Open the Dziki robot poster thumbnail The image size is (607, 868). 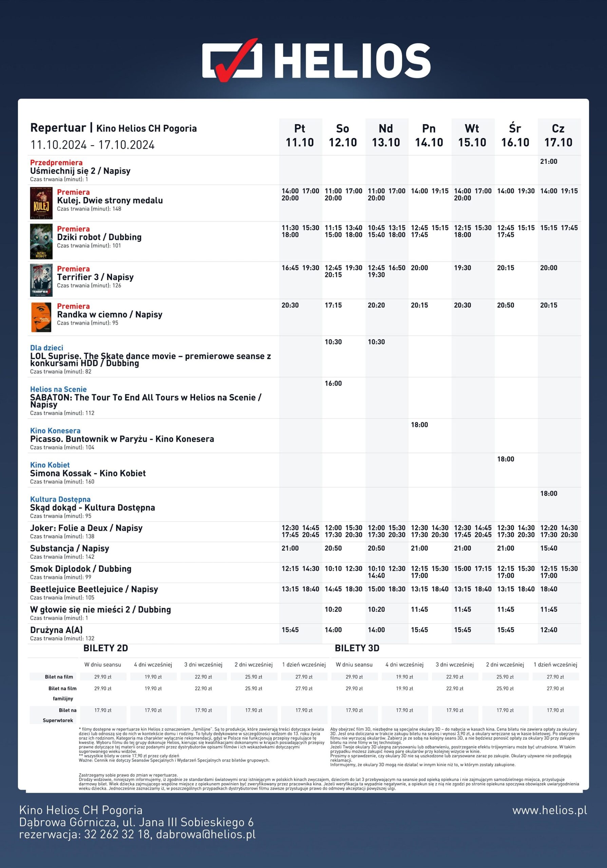(41, 241)
